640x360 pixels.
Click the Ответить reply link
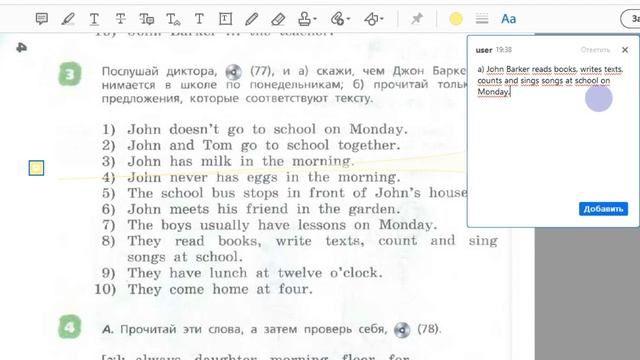point(595,50)
